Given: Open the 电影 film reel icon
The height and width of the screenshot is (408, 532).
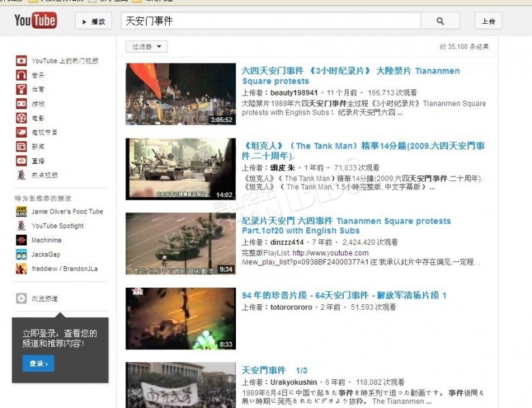Looking at the screenshot, I should point(21,118).
